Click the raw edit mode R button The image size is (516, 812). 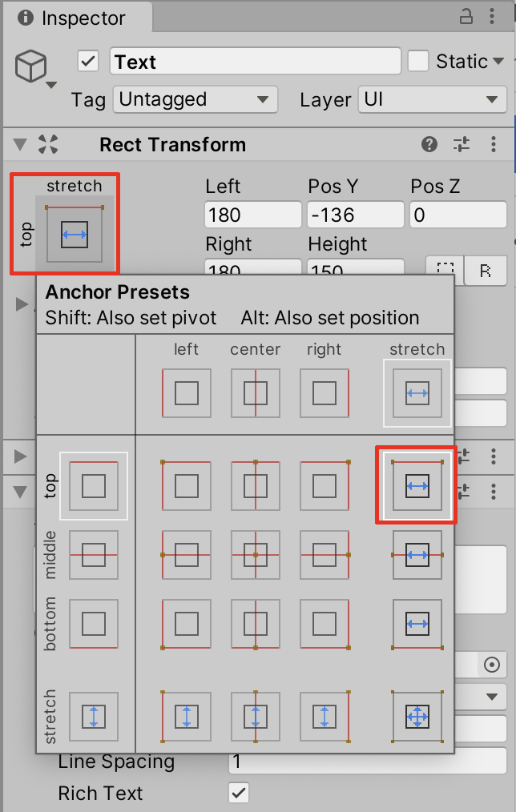[486, 271]
